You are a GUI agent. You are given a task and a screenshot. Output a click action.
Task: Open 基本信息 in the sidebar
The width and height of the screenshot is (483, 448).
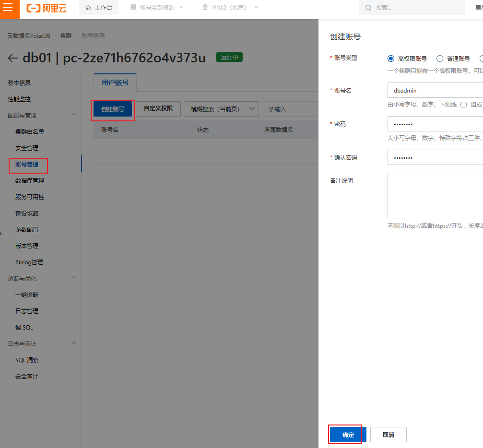coord(19,83)
